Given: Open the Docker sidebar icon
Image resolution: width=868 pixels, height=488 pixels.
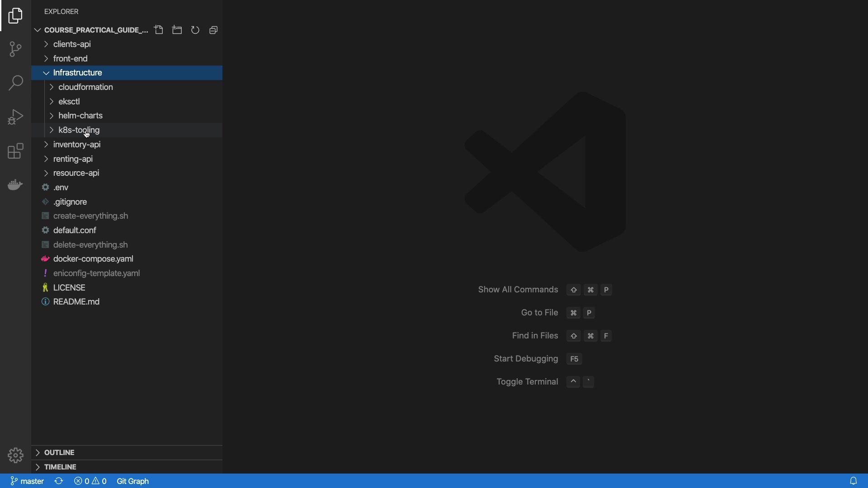Looking at the screenshot, I should click(x=15, y=185).
